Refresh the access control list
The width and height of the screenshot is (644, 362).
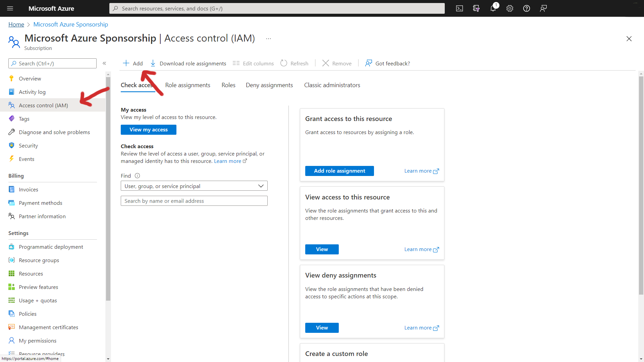click(294, 63)
